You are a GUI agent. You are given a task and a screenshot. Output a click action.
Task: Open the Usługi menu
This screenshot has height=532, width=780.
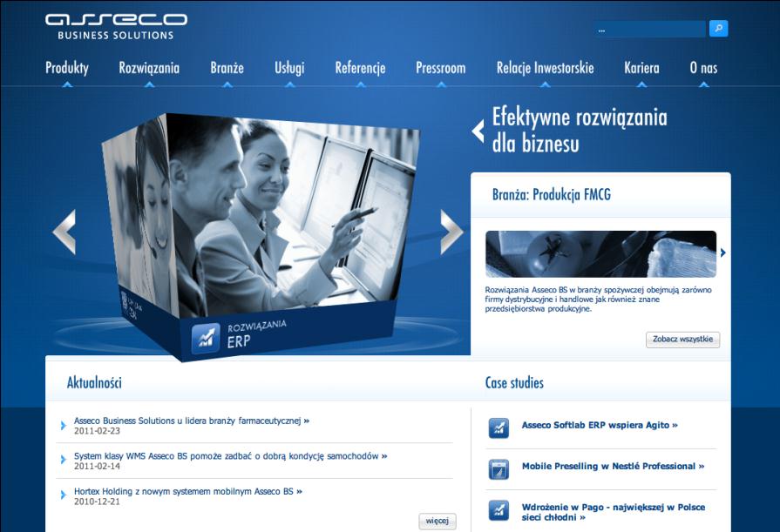(x=289, y=68)
